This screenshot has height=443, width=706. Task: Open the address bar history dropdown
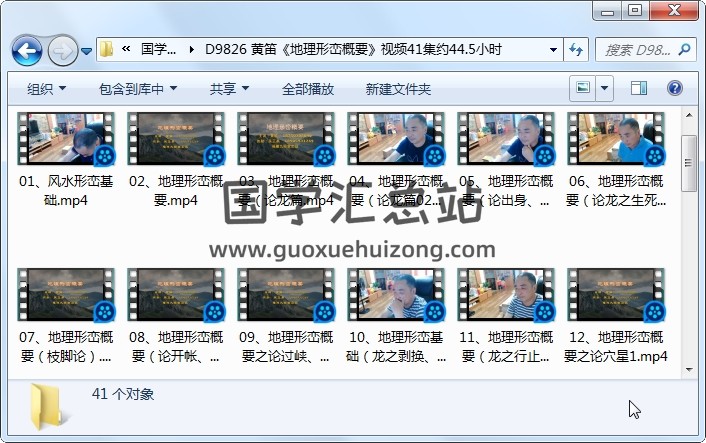[553, 50]
